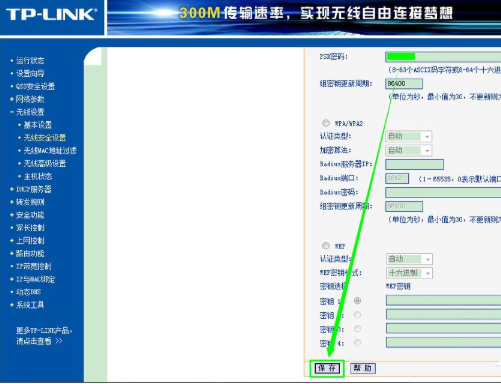Open 更多TP-LINK产品 link
This screenshot has width=501, height=384.
44,336
